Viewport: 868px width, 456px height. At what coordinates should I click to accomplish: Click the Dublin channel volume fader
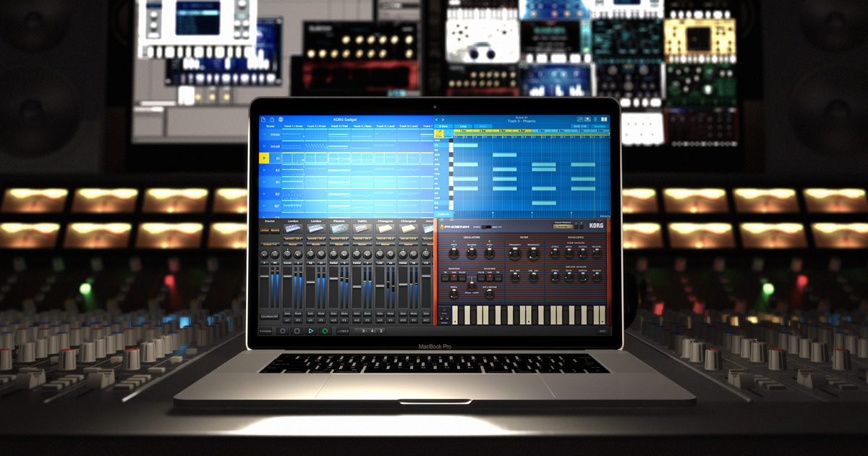click(x=357, y=286)
